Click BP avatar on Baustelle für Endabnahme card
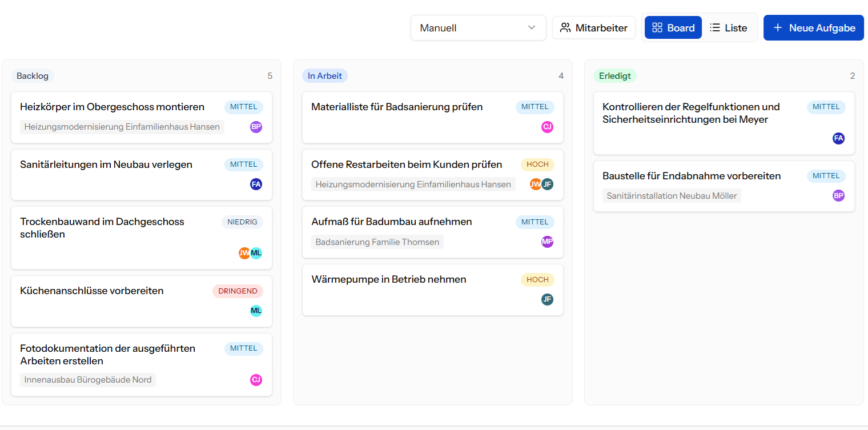Viewport: 868px width, 430px height. point(838,196)
